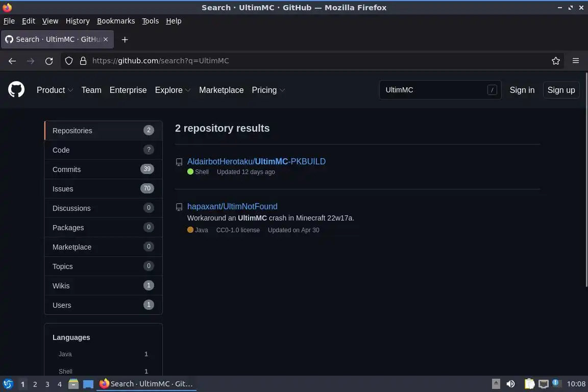588x392 pixels.
Task: Open the Bookmarks menu
Action: pos(116,21)
